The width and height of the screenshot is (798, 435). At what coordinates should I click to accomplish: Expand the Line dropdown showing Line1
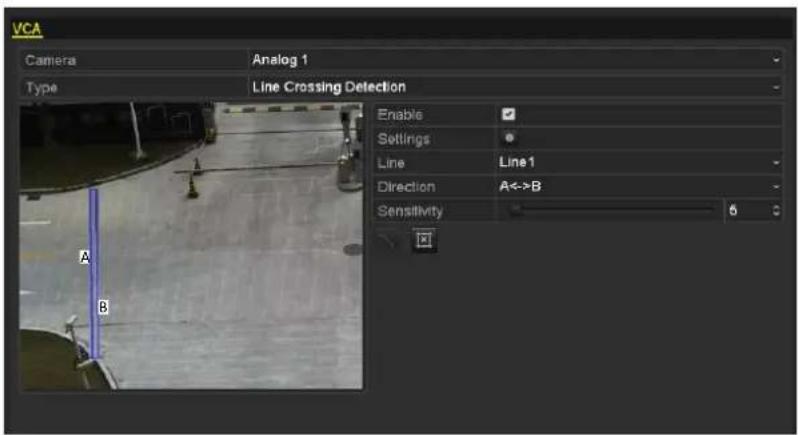(639, 163)
